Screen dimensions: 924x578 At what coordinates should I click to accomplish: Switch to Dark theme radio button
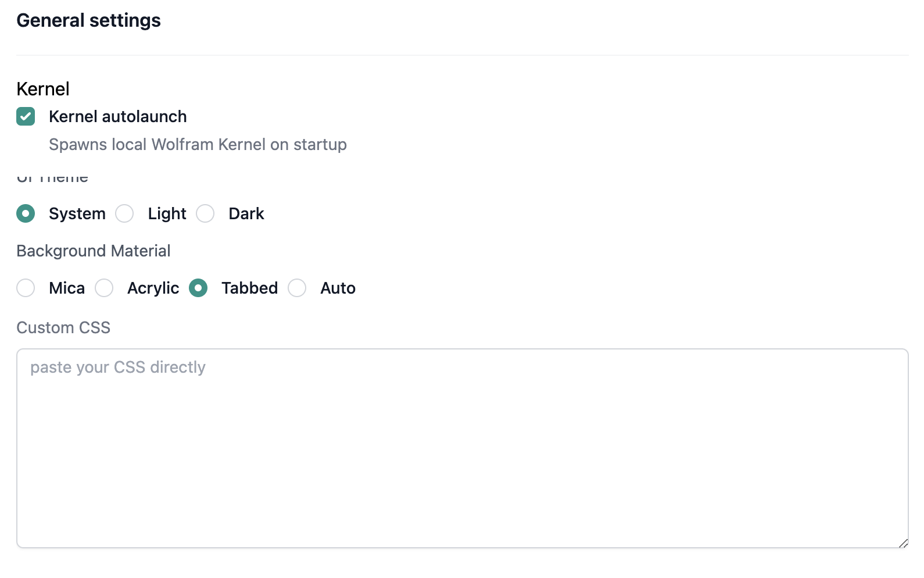(x=205, y=213)
